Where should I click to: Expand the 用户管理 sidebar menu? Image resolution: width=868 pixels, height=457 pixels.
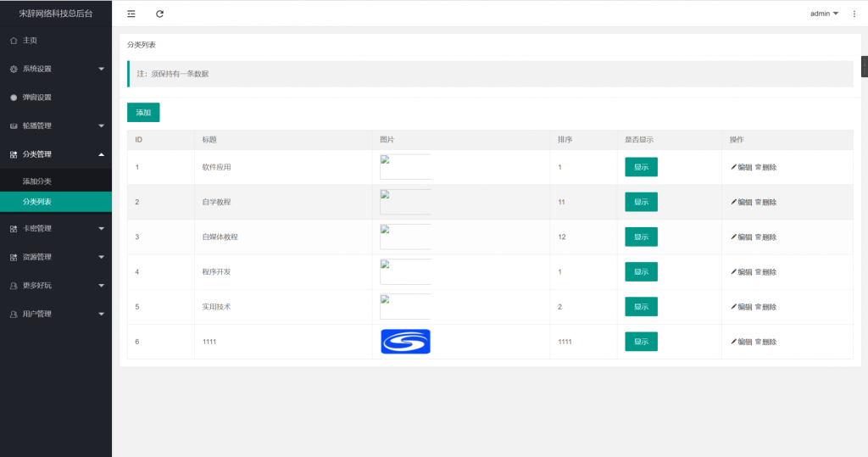[55, 314]
